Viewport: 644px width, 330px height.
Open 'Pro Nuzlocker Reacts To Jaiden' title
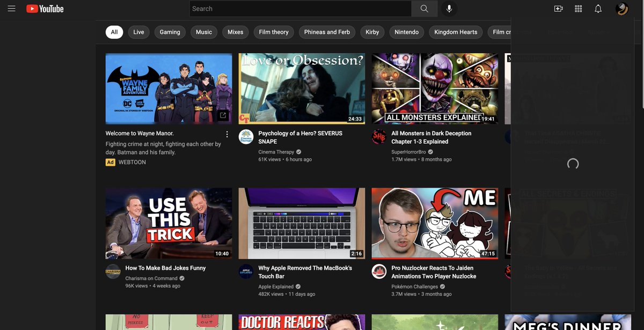click(x=434, y=272)
